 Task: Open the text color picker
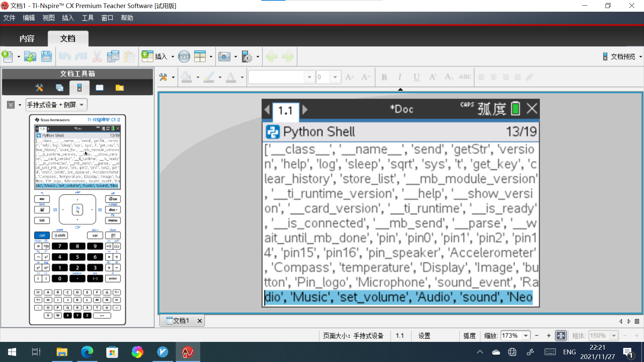[231, 77]
